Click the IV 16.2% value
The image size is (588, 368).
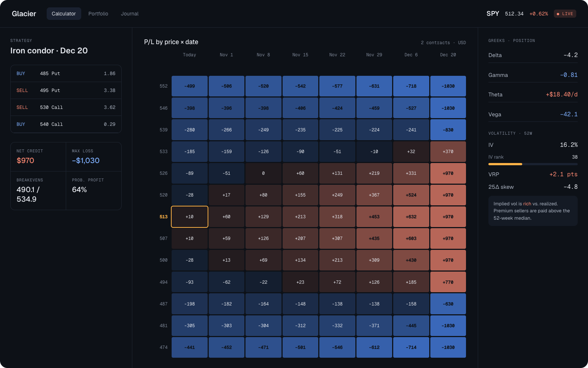coord(569,145)
